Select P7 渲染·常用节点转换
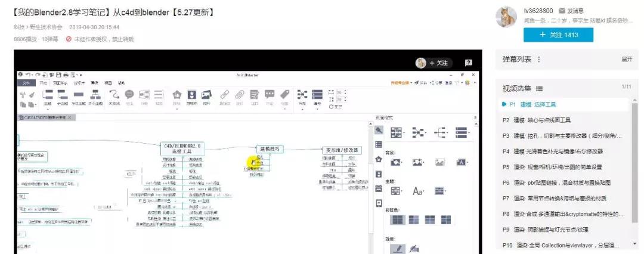The width and height of the screenshot is (644, 254). (x=562, y=198)
